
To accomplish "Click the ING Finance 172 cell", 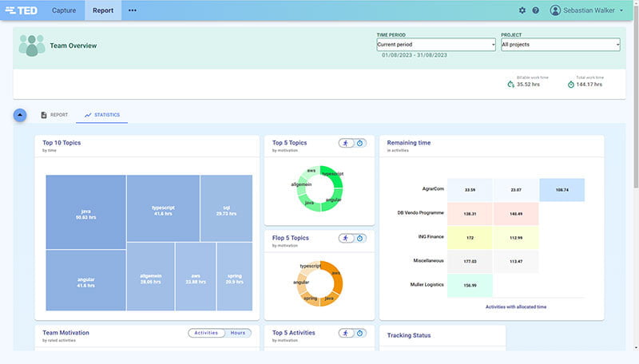I will pos(470,237).
